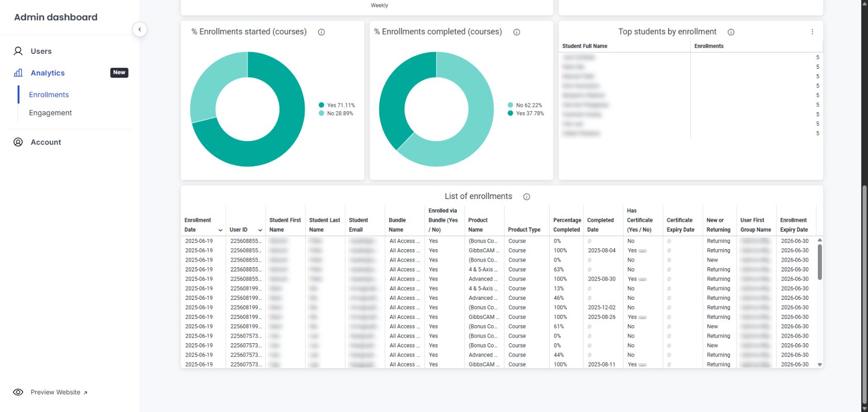Open the Analytics section

pyautogui.click(x=48, y=73)
